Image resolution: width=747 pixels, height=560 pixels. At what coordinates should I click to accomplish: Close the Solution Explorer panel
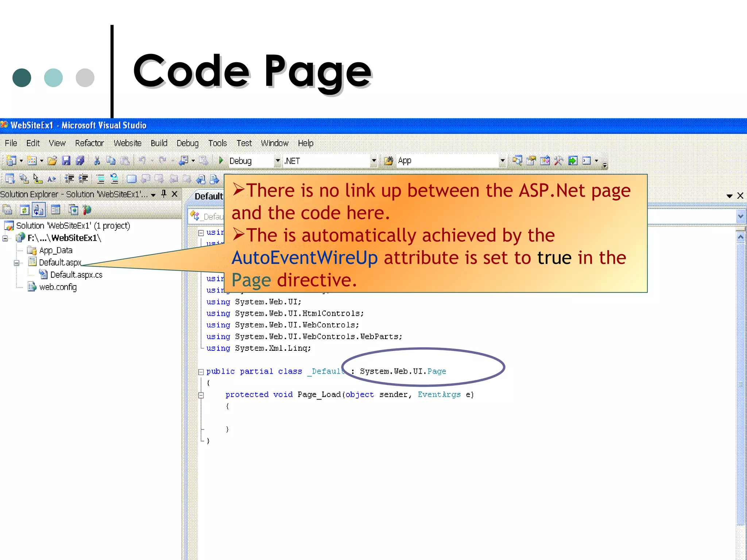point(175,194)
